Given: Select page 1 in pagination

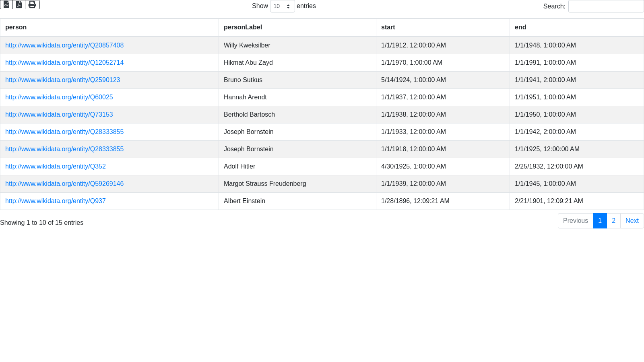Looking at the screenshot, I should [600, 221].
